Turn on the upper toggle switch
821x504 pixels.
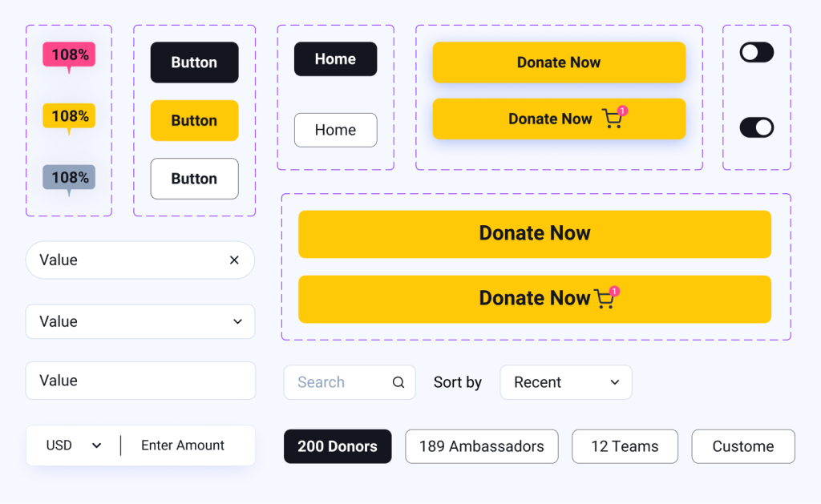point(756,53)
